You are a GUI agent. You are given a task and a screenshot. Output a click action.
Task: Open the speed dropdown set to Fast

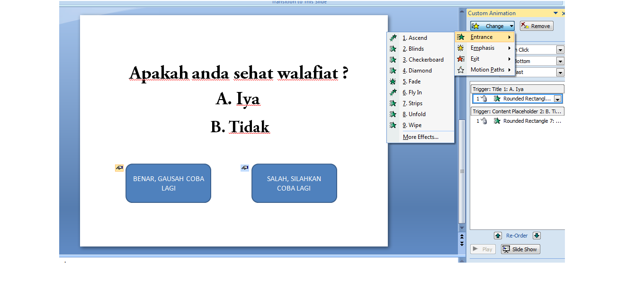tap(560, 72)
